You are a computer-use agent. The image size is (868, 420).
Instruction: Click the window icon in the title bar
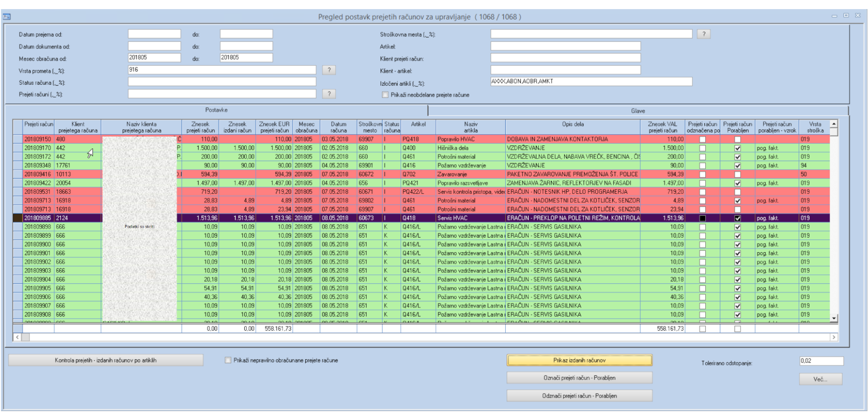7,17
